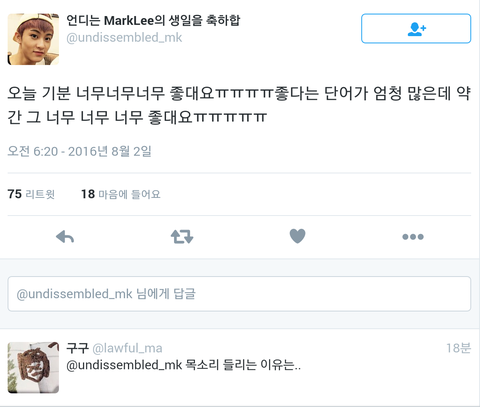480x407 pixels.
Task: Click the retweet arrows icon
Action: 182,237
